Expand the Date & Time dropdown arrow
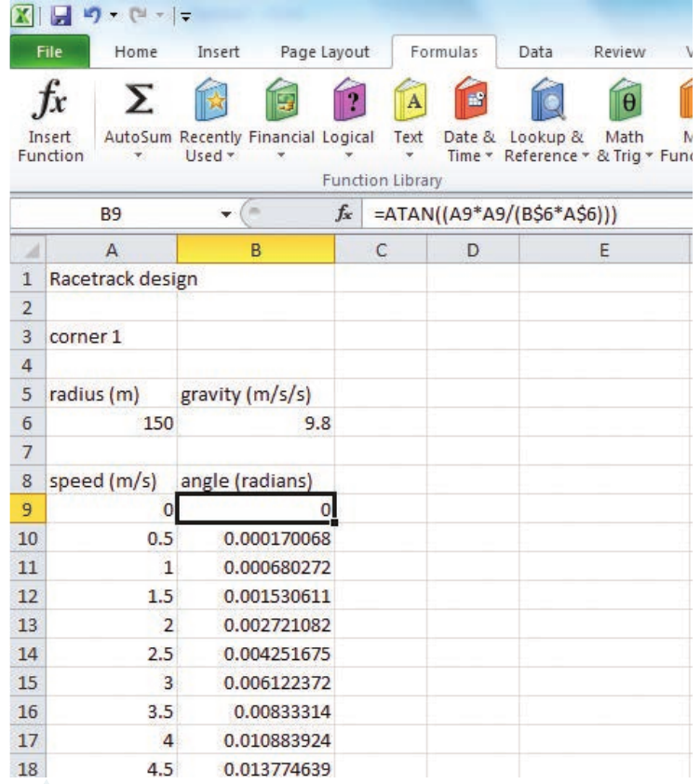Viewport: 700px width, 784px height. 489,156
